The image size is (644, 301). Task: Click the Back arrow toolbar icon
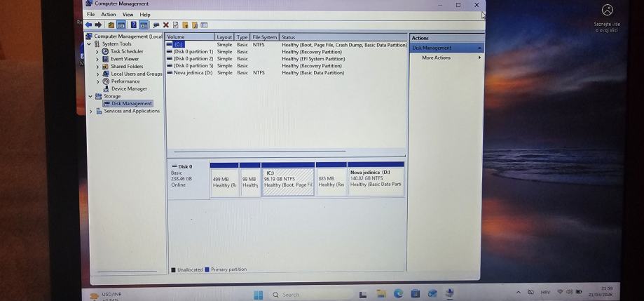tap(88, 25)
